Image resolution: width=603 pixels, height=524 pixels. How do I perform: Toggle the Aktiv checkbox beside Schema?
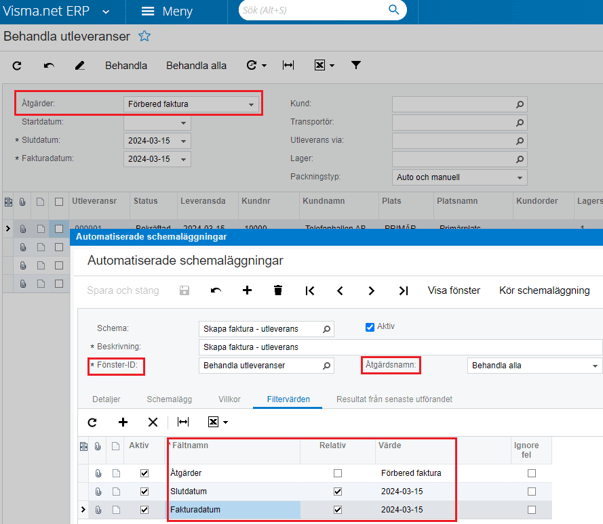370,327
